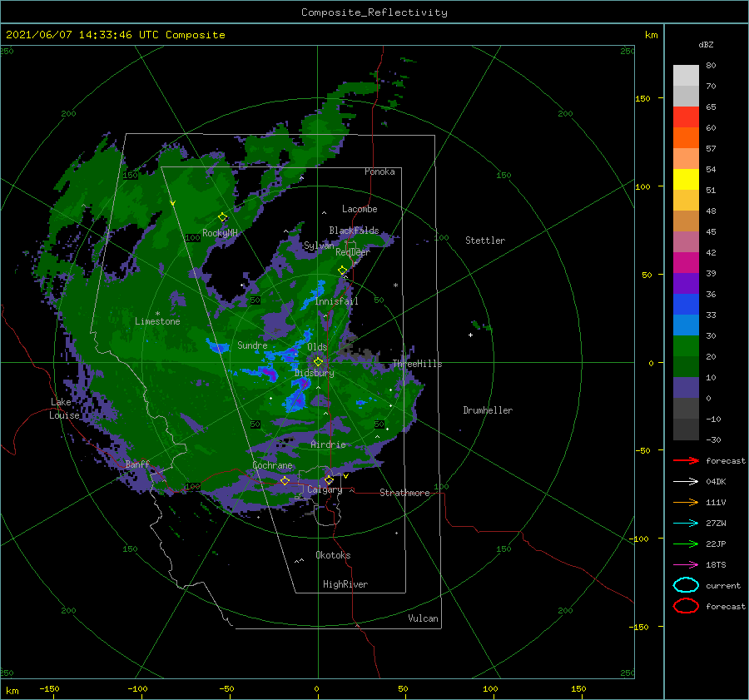The height and width of the screenshot is (700, 749).
Task: Click the yellow radar-center diamond at Olds
Action: point(318,362)
